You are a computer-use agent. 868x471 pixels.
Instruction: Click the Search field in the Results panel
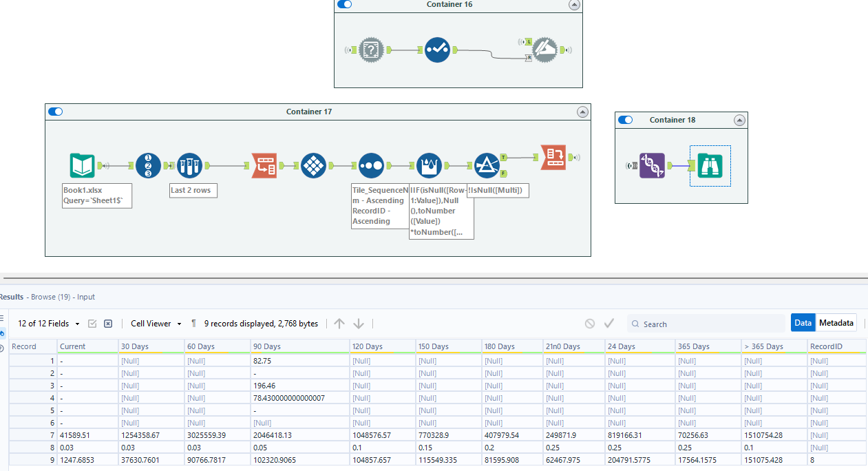[707, 323]
